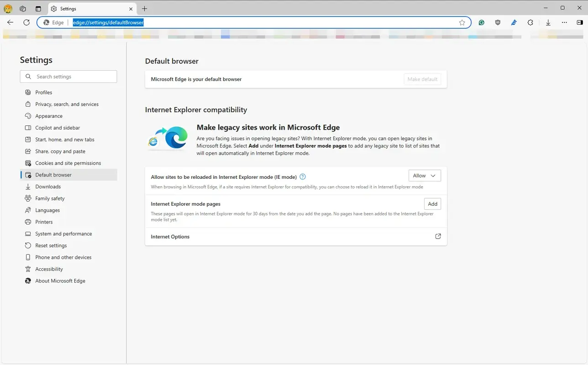The height and width of the screenshot is (365, 588).
Task: Open the Settings and more ellipsis menu
Action: pos(564,22)
